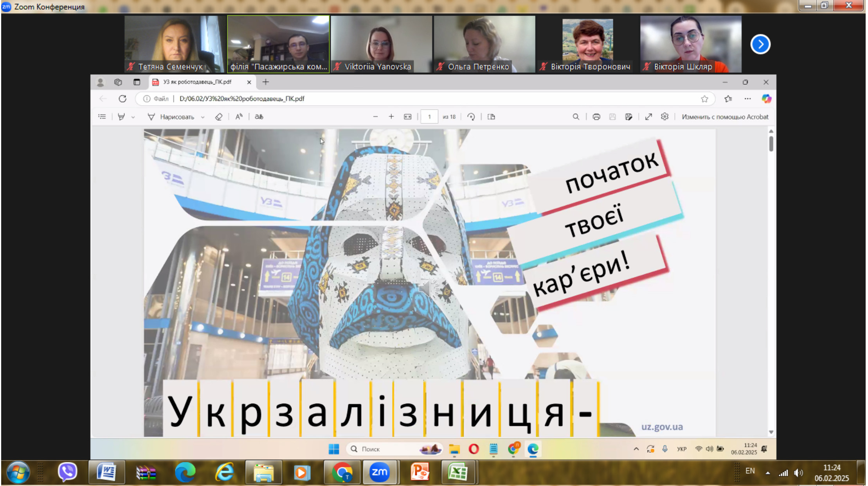Click the address bar with the PDF path
The height and width of the screenshot is (486, 868).
pos(425,99)
